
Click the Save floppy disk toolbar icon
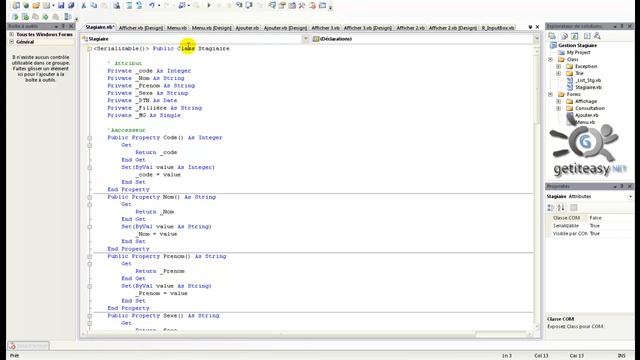point(61,5)
